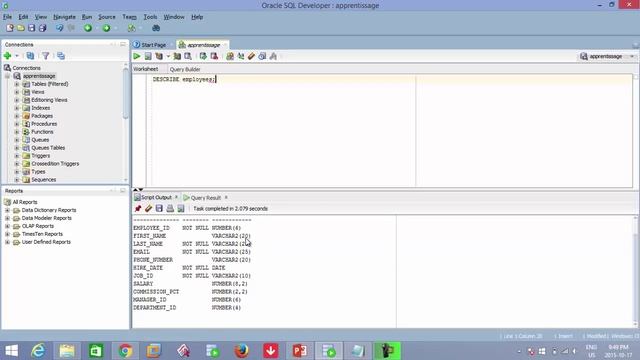Expand User Defined Reports

pyautogui.click(x=7, y=242)
